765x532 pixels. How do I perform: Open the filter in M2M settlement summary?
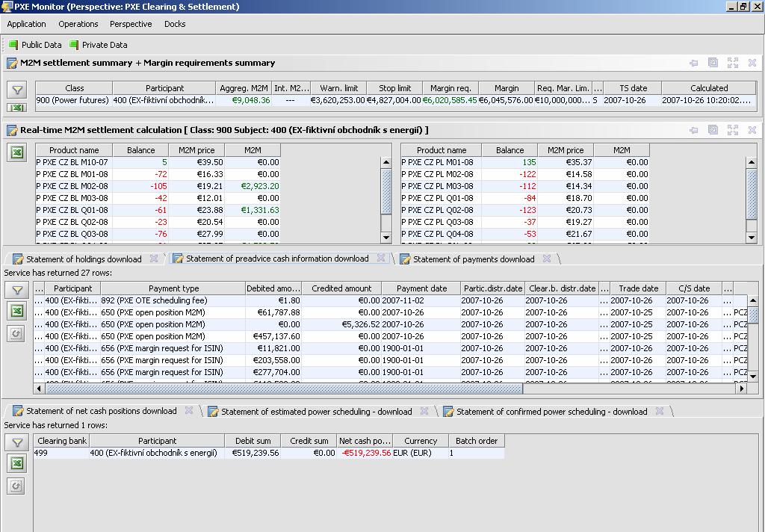click(x=17, y=90)
